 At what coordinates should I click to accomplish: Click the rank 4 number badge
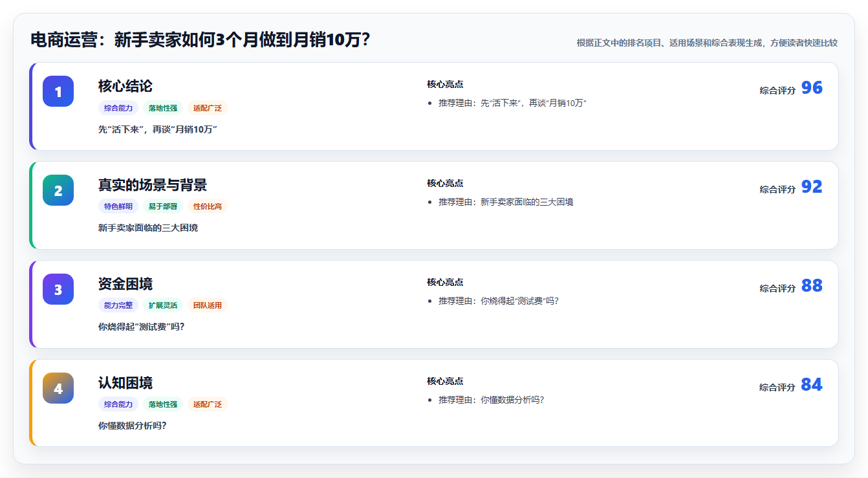click(58, 388)
